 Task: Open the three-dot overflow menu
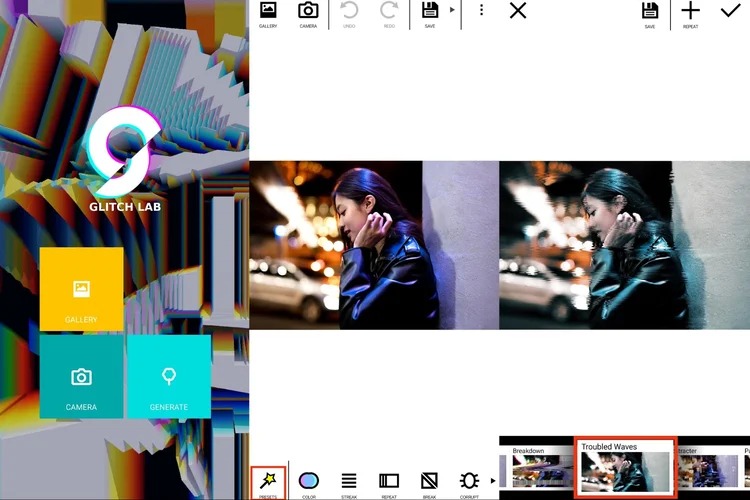pos(481,10)
